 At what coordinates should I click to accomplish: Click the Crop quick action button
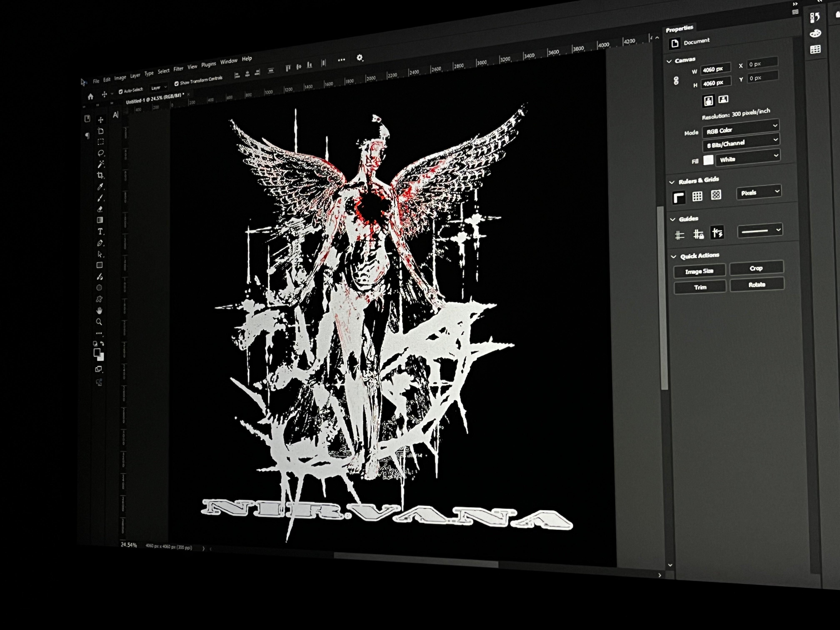(756, 268)
